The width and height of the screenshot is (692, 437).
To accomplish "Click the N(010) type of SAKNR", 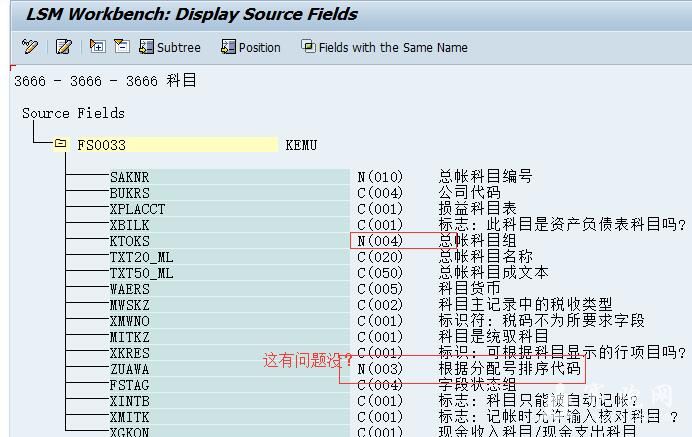I will click(380, 177).
